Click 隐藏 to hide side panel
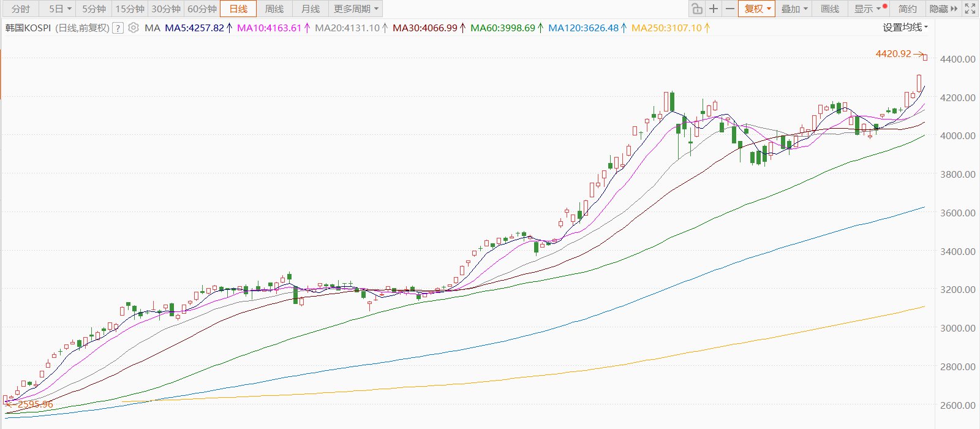The image size is (980, 429). click(x=943, y=9)
